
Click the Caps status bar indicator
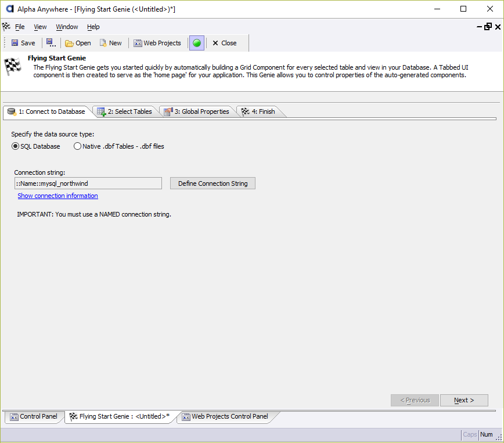(x=470, y=434)
